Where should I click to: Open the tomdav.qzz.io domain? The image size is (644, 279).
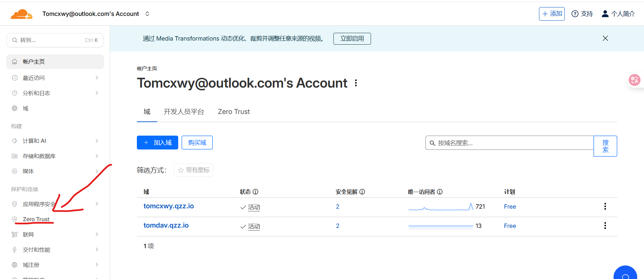[x=166, y=225]
